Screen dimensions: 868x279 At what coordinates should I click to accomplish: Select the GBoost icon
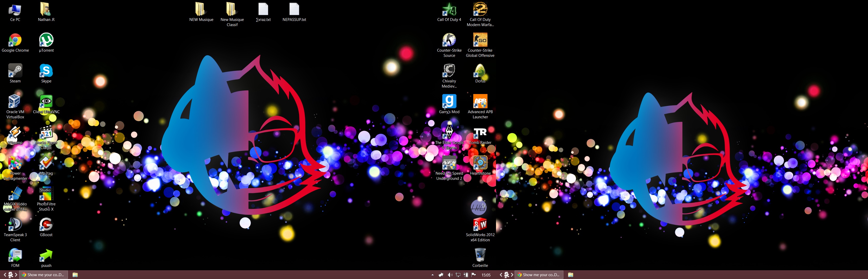pos(46,227)
